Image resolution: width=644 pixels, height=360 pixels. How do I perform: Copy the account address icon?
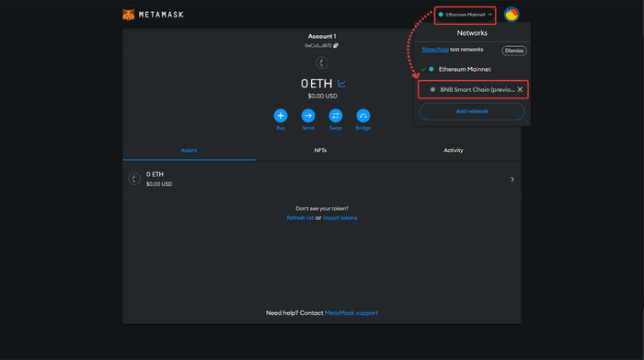[x=336, y=46]
